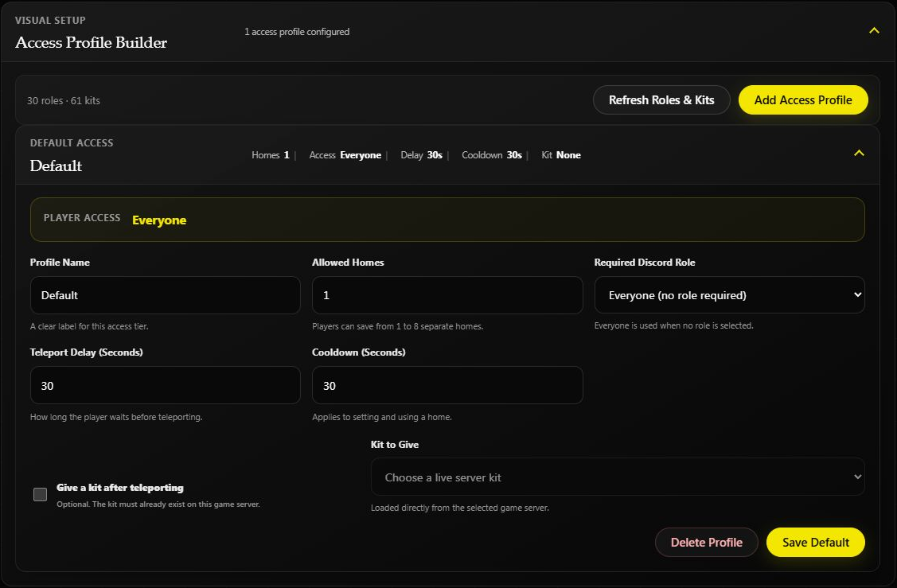The width and height of the screenshot is (897, 588).
Task: Click the Teleport Delay seconds field
Action: (166, 386)
